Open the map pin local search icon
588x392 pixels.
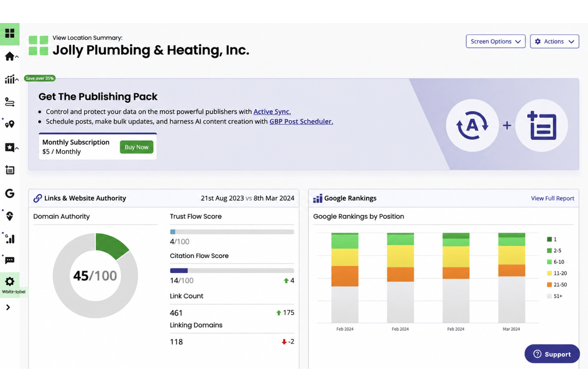tap(10, 124)
